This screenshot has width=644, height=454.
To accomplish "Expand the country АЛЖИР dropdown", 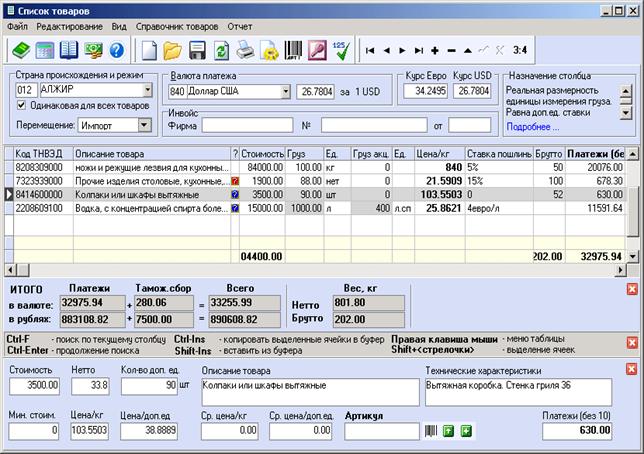I will [148, 90].
